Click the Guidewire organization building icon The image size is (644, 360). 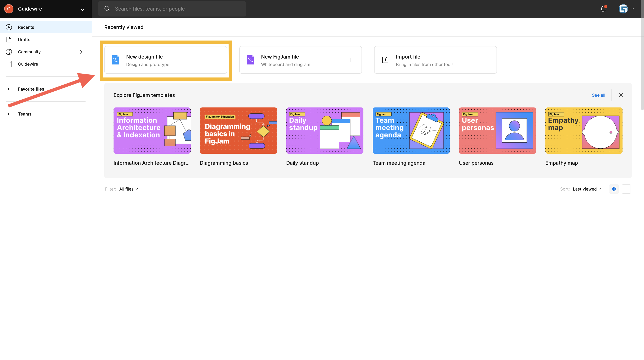click(x=9, y=64)
